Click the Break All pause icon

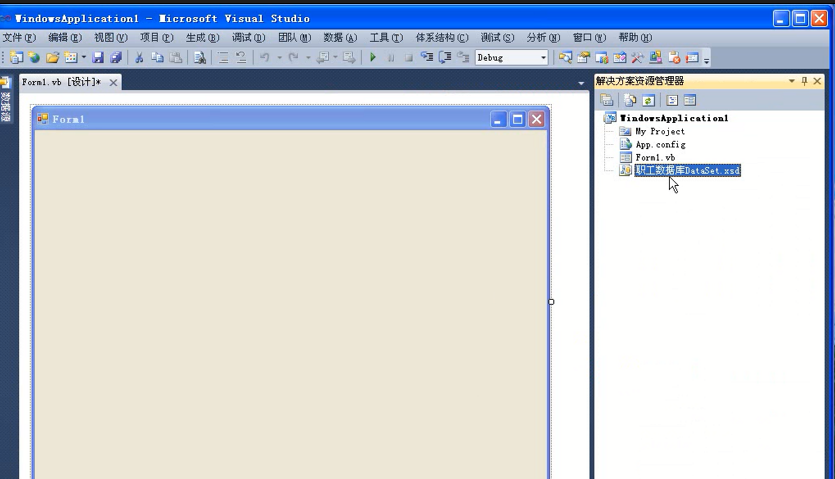pos(391,58)
